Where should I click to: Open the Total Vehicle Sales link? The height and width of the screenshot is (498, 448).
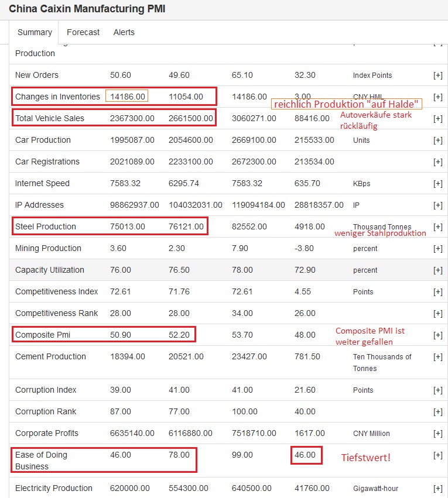[50, 118]
